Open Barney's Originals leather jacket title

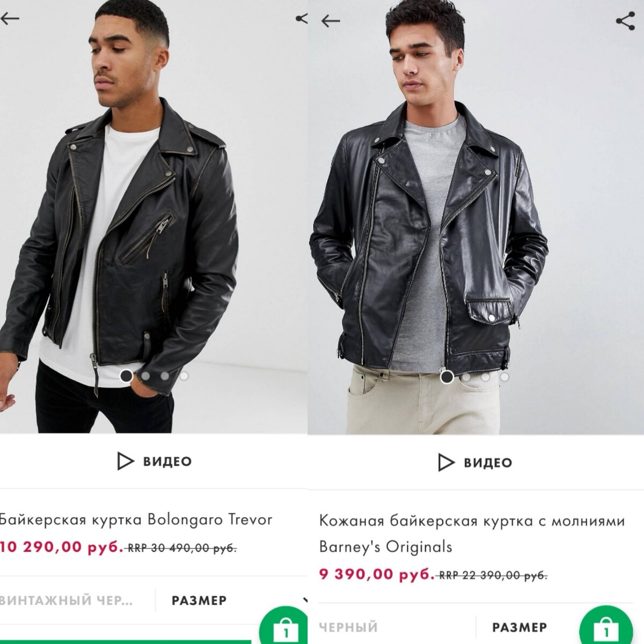471,533
